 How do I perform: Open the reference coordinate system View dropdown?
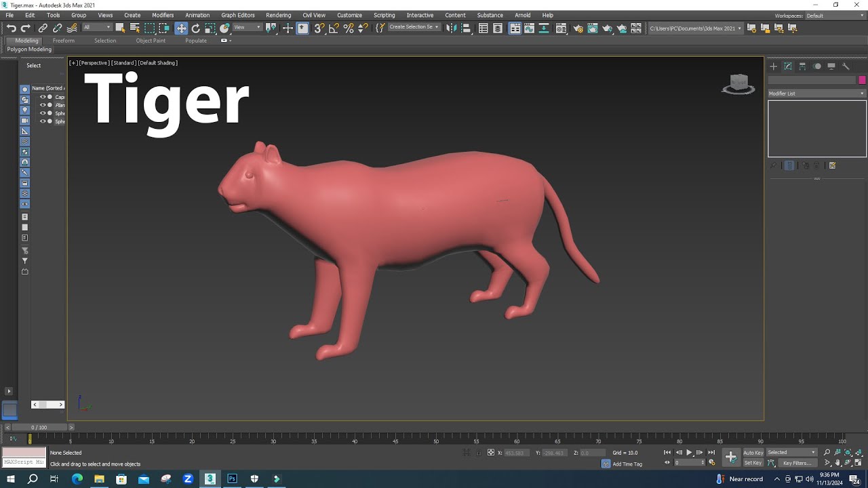click(x=247, y=27)
